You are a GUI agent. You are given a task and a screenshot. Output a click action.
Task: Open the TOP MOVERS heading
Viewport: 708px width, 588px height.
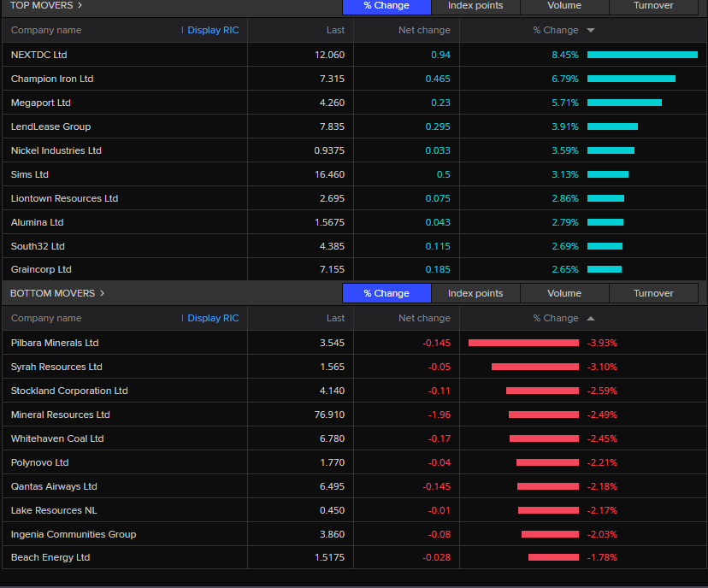tap(42, 5)
